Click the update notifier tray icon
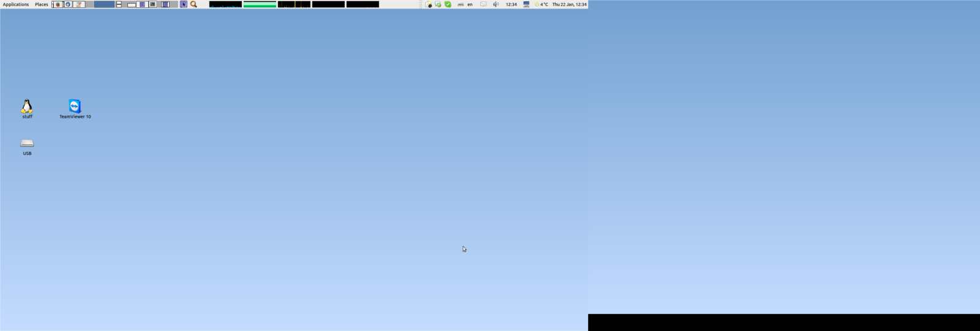Viewport: 980px width, 331px height. pyautogui.click(x=429, y=4)
